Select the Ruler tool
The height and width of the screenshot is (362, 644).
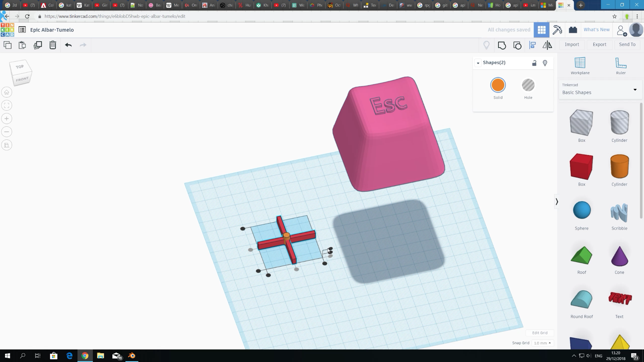tap(621, 66)
